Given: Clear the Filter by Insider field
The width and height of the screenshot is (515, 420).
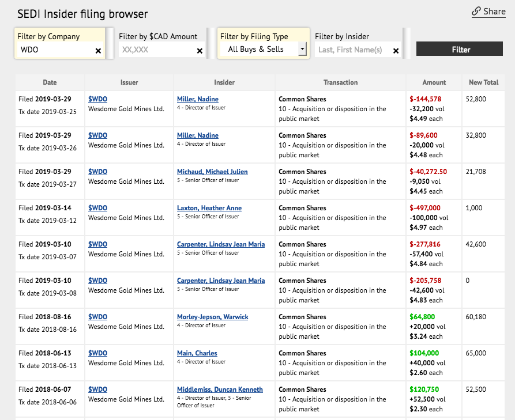Looking at the screenshot, I should click(396, 51).
